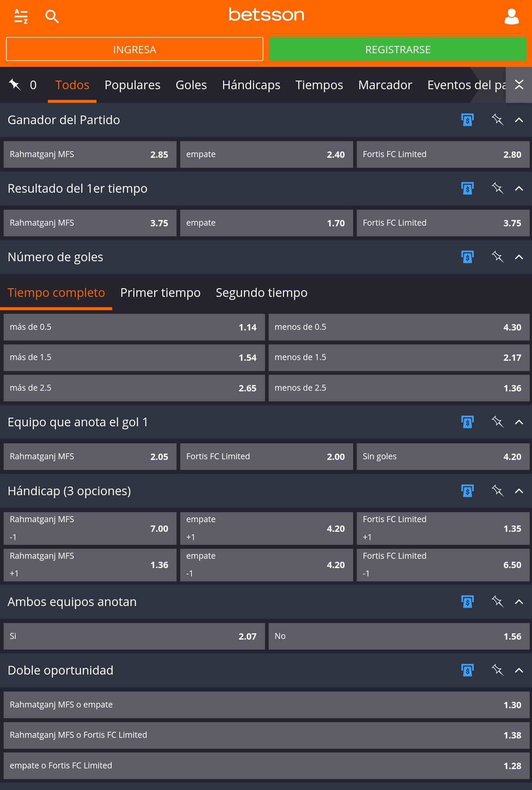Switch to the Populares tab

coord(132,85)
